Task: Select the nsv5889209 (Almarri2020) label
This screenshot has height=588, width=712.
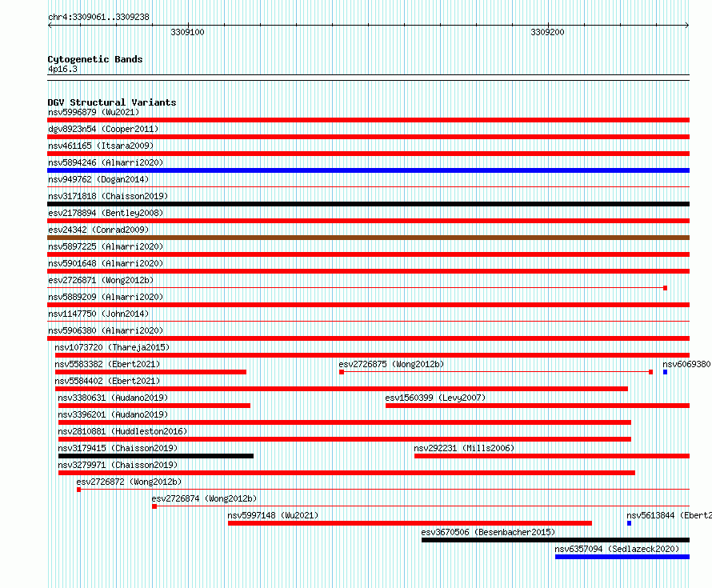Action: point(106,297)
